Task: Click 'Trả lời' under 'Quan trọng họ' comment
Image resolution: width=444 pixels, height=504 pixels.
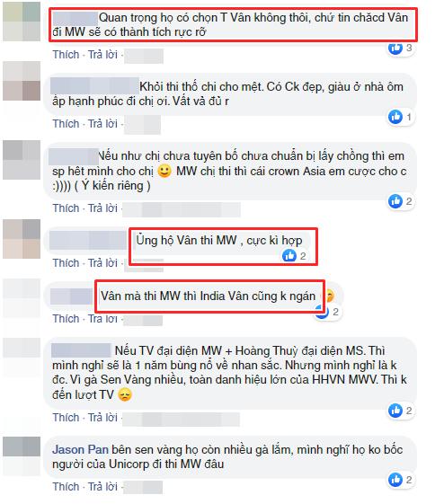Action: (x=102, y=55)
